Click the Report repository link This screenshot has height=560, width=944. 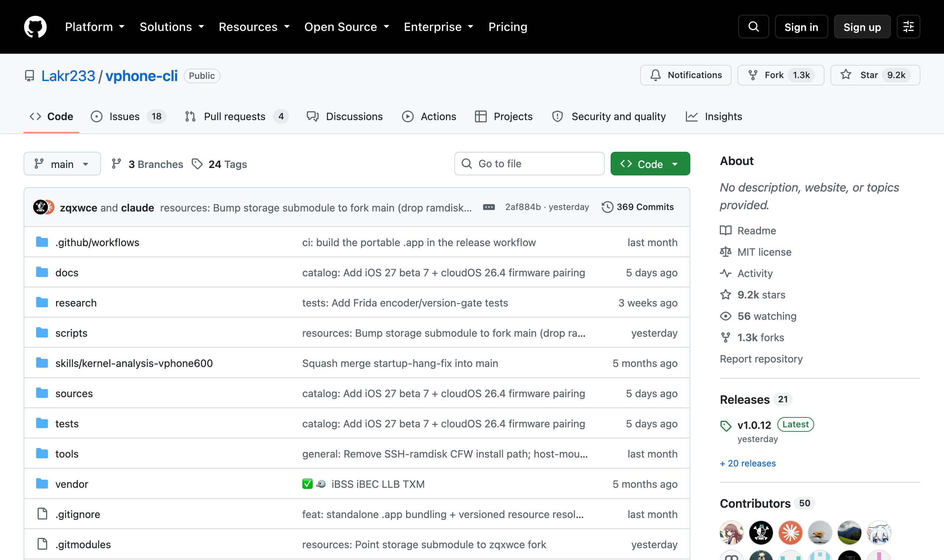[x=761, y=359]
